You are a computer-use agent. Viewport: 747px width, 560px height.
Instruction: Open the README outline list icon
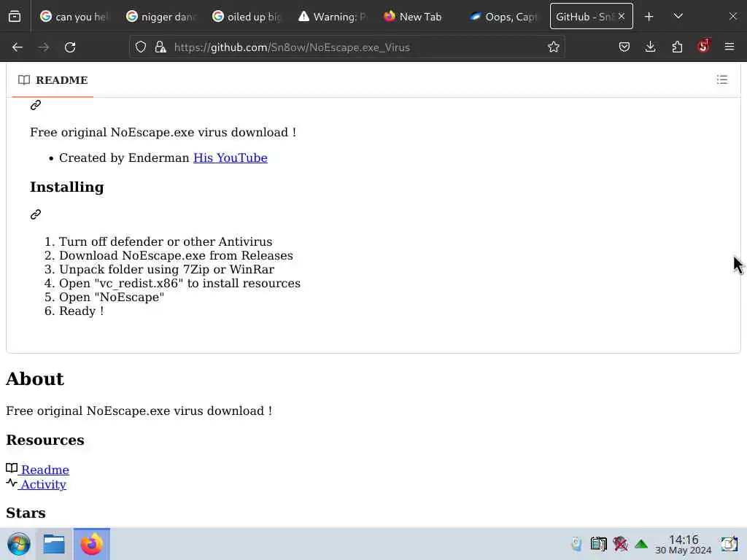tap(721, 79)
